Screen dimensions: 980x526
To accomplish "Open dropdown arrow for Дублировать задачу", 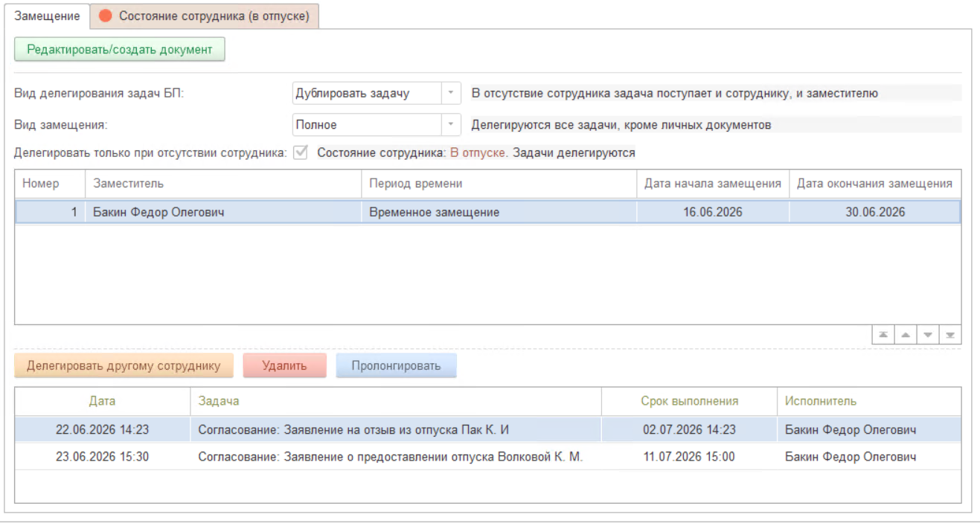I will (x=451, y=94).
